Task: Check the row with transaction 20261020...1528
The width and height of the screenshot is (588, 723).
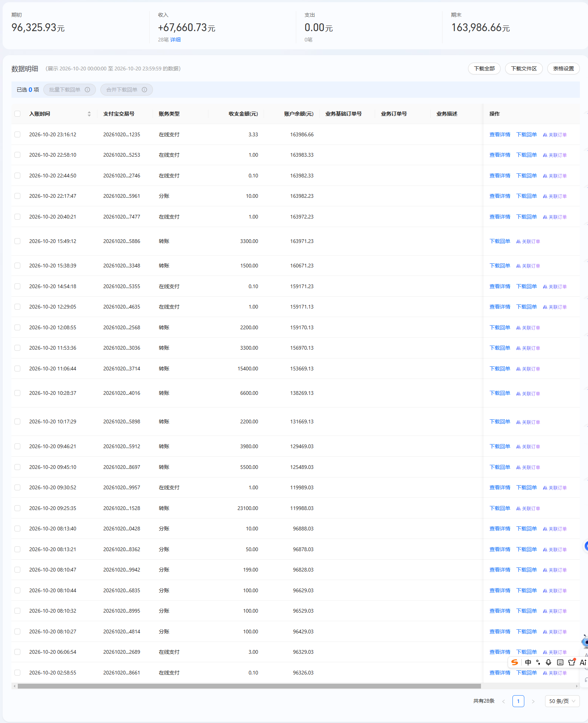Action: (x=17, y=508)
